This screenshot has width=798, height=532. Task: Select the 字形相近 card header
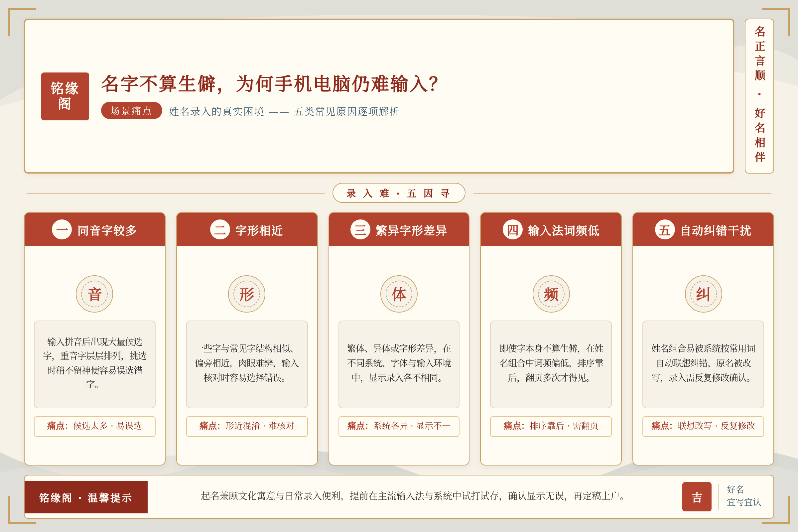coord(247,230)
